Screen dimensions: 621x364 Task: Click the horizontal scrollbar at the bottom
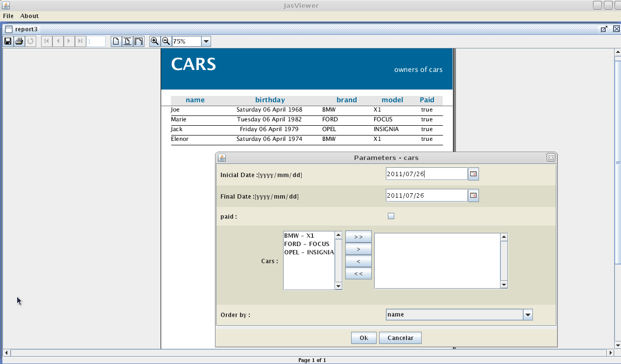point(309,353)
